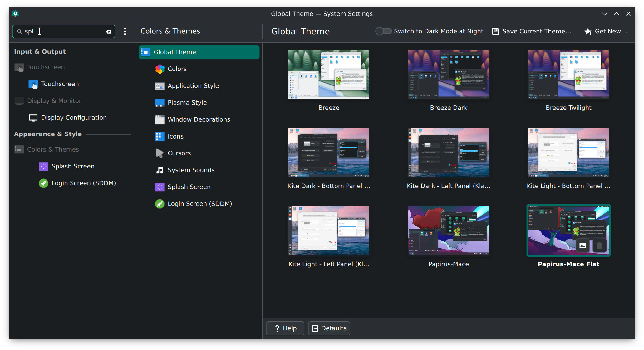Click the trash icon on Papirus-Mace Flat
Image resolution: width=644 pixels, height=350 pixels.
pyautogui.click(x=599, y=246)
